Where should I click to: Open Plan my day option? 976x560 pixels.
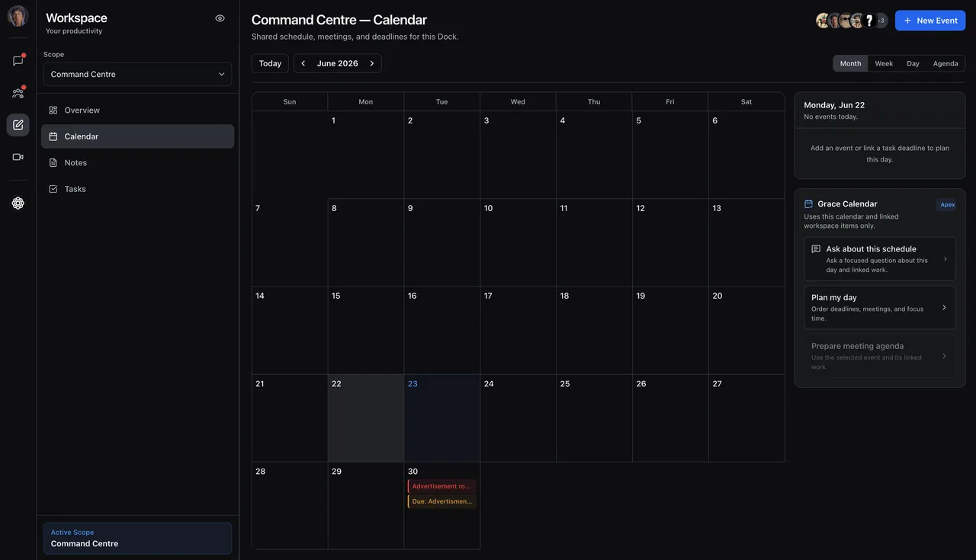(880, 308)
